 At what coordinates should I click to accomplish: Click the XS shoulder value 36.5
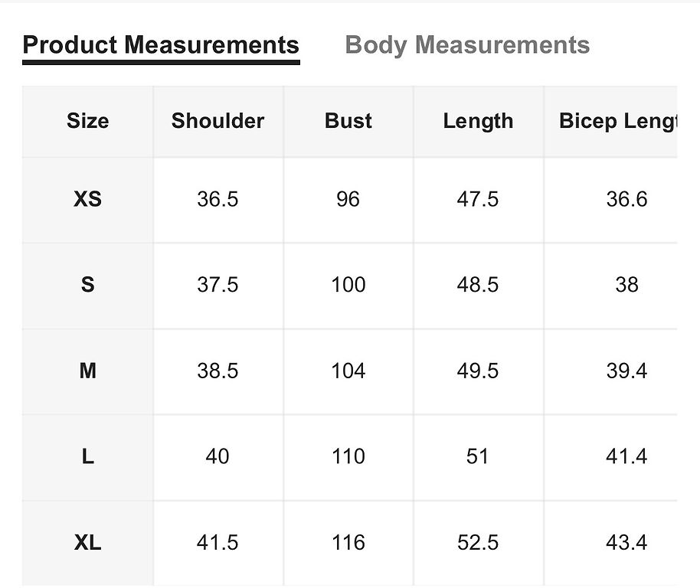pyautogui.click(x=218, y=199)
